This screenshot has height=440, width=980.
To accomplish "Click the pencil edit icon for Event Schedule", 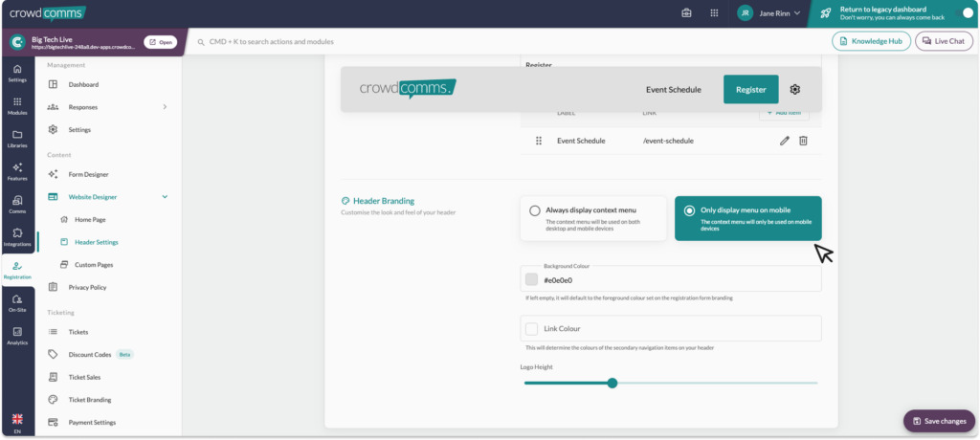I will click(x=785, y=141).
